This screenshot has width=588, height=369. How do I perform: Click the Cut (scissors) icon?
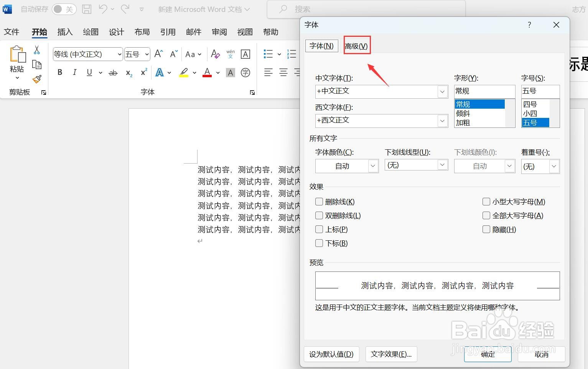click(36, 50)
